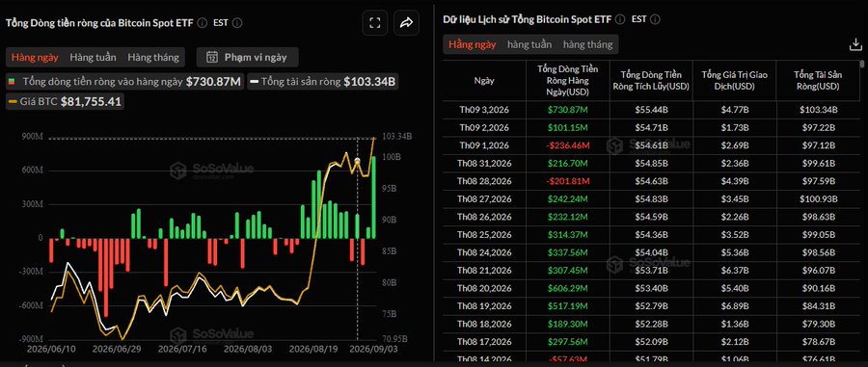868x367 pixels.
Task: Click the Ngày column header
Action: click(x=484, y=81)
